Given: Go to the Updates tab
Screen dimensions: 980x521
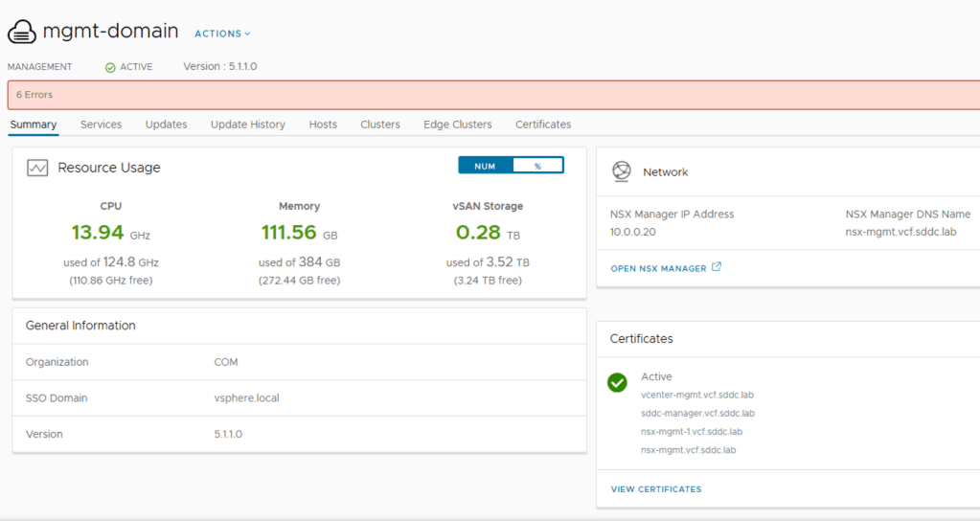Looking at the screenshot, I should click(166, 125).
